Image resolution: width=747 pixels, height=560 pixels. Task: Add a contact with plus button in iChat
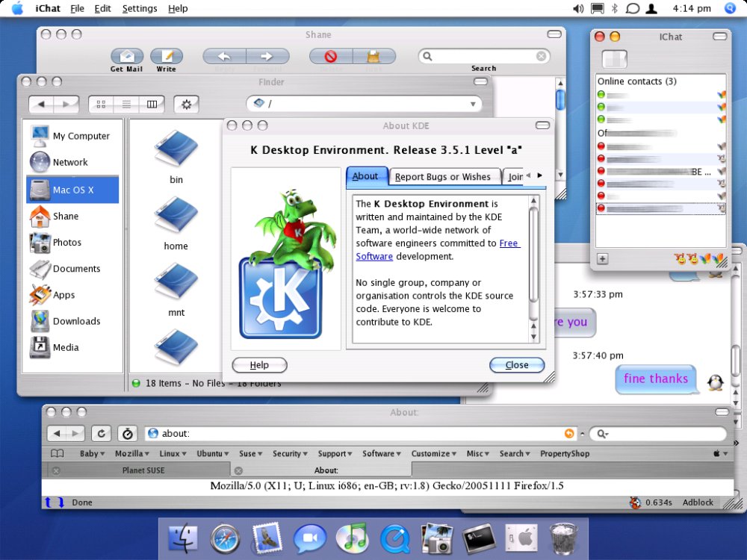tap(603, 259)
